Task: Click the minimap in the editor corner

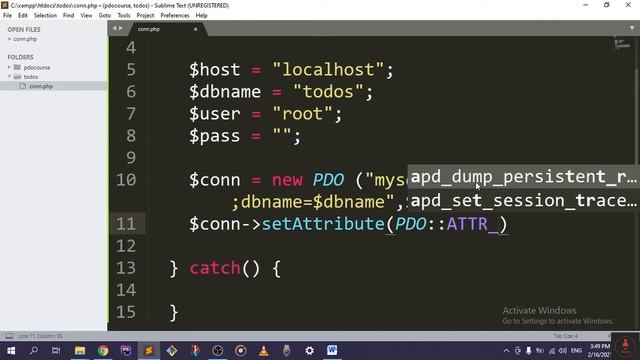Action: click(x=622, y=44)
